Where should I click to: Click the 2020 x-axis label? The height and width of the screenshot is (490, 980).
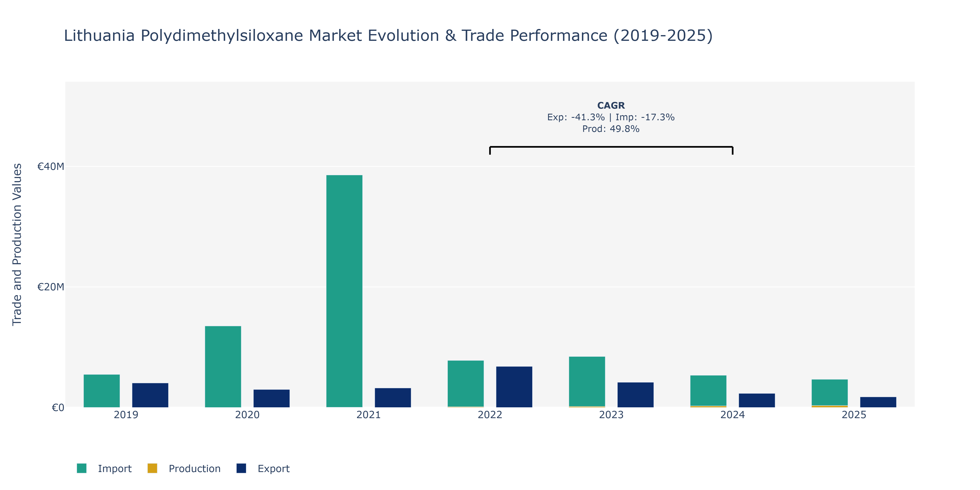(x=247, y=415)
